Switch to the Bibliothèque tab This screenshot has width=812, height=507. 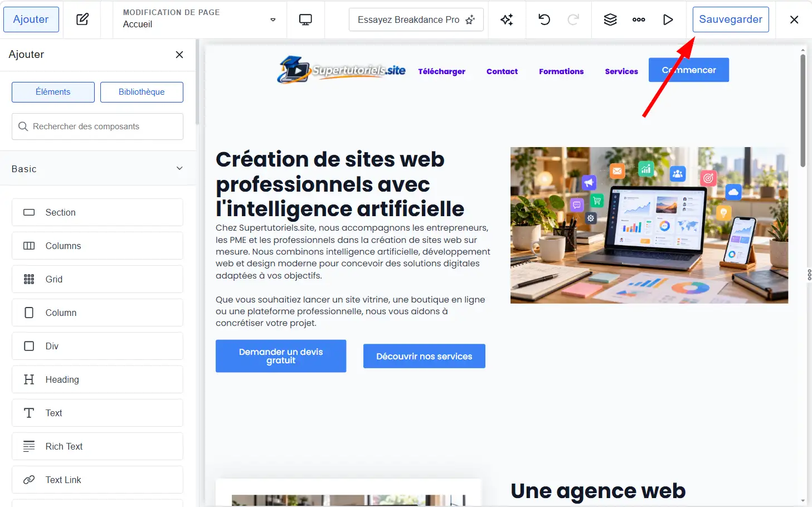tap(142, 92)
